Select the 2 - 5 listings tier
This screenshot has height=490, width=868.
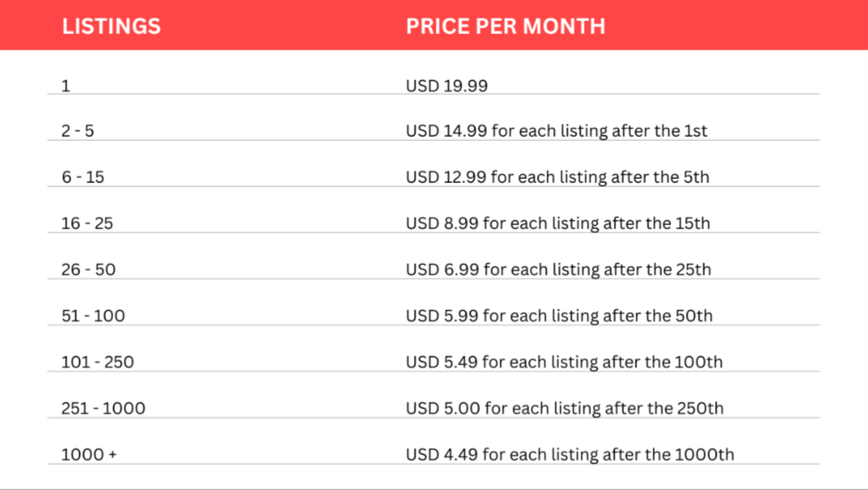(x=78, y=130)
